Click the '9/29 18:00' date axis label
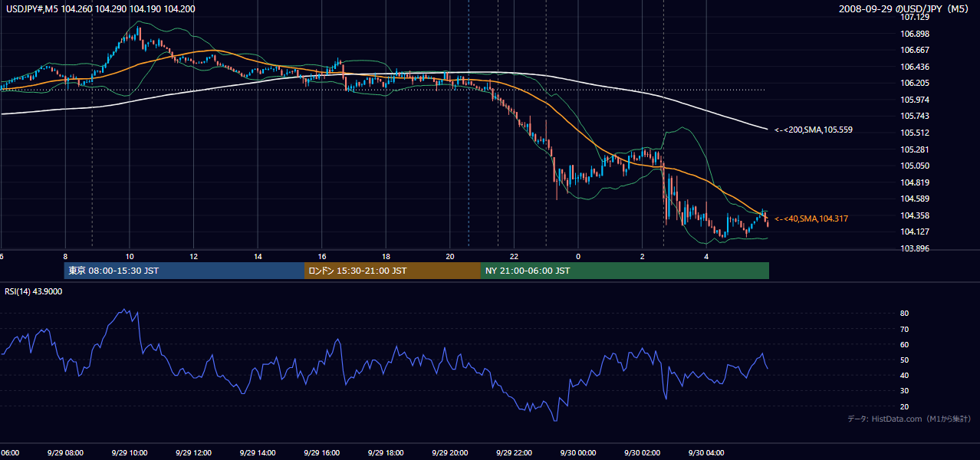The width and height of the screenshot is (980, 460). tap(386, 453)
